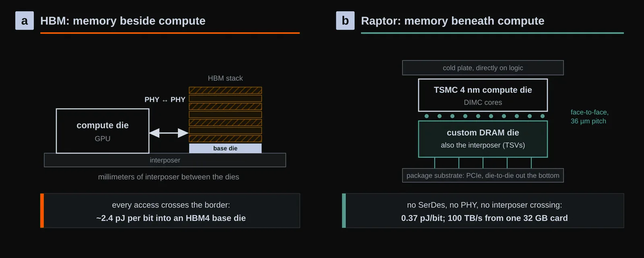This screenshot has width=644, height=258.
Task: Click 'millimeters of interposer between the dies' caption
Action: (x=169, y=177)
